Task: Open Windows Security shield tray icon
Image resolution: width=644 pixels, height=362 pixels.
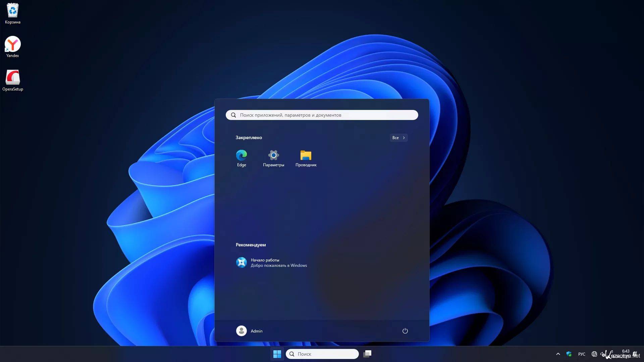Action: tap(569, 354)
